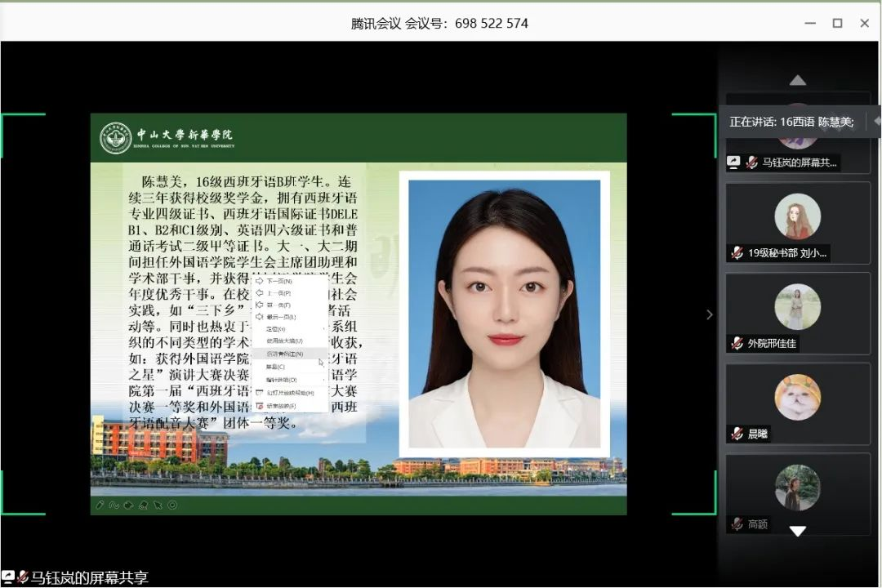Collapse participant sidebar with right chevron
This screenshot has height=588, width=882.
(709, 314)
